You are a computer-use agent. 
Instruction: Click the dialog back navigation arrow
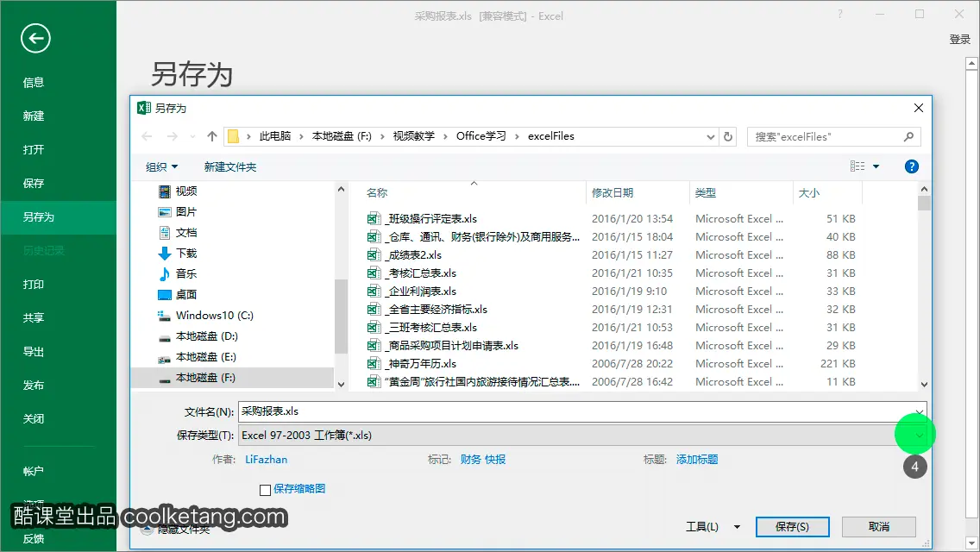tap(147, 136)
